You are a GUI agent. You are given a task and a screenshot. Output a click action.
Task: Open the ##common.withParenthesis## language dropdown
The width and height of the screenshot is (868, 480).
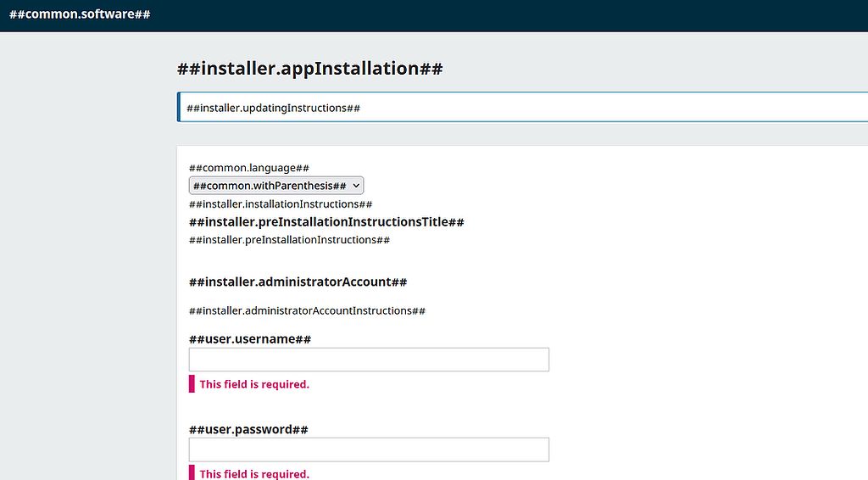tap(276, 186)
